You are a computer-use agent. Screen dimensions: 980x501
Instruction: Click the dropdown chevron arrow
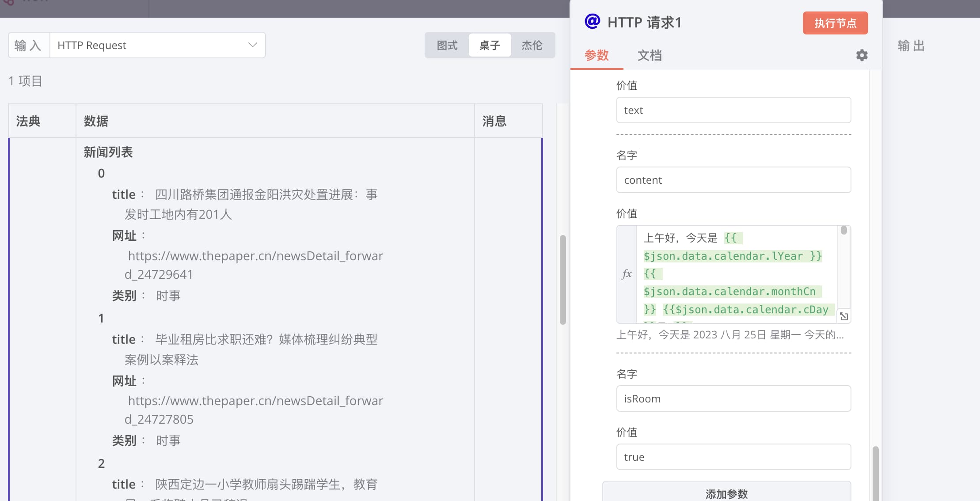pyautogui.click(x=252, y=45)
